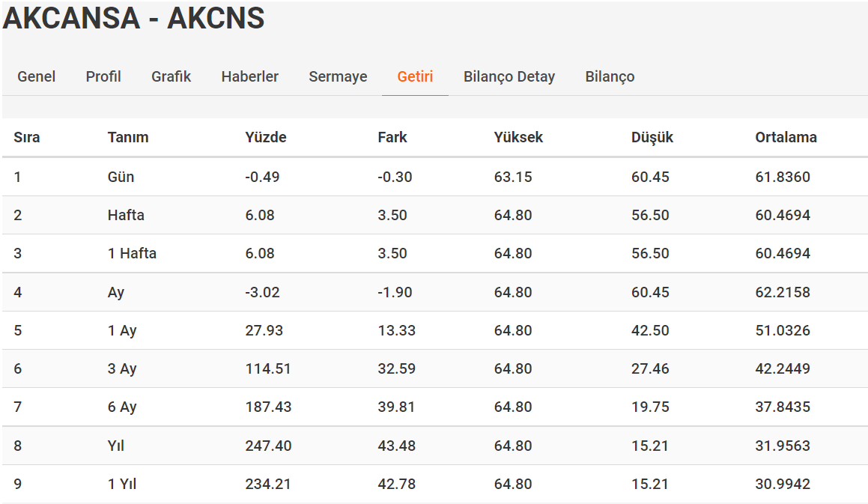Image resolution: width=868 pixels, height=504 pixels.
Task: Open the Grafik tab
Action: pyautogui.click(x=171, y=76)
